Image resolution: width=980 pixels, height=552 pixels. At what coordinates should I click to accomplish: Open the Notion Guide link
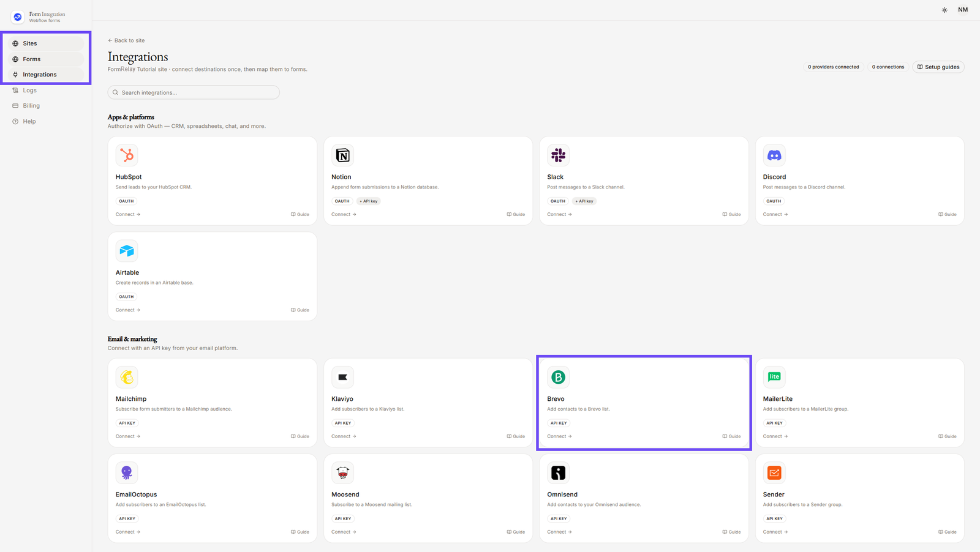click(x=516, y=214)
